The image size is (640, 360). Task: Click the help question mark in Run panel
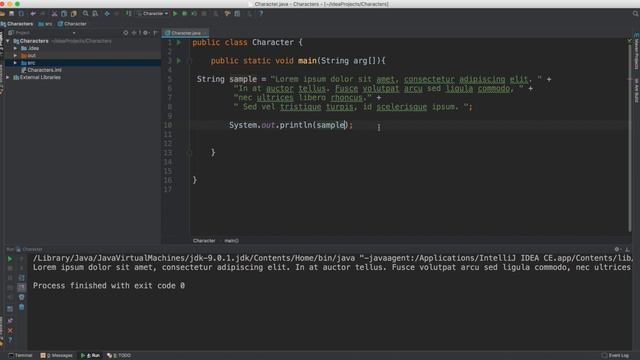coord(10,340)
